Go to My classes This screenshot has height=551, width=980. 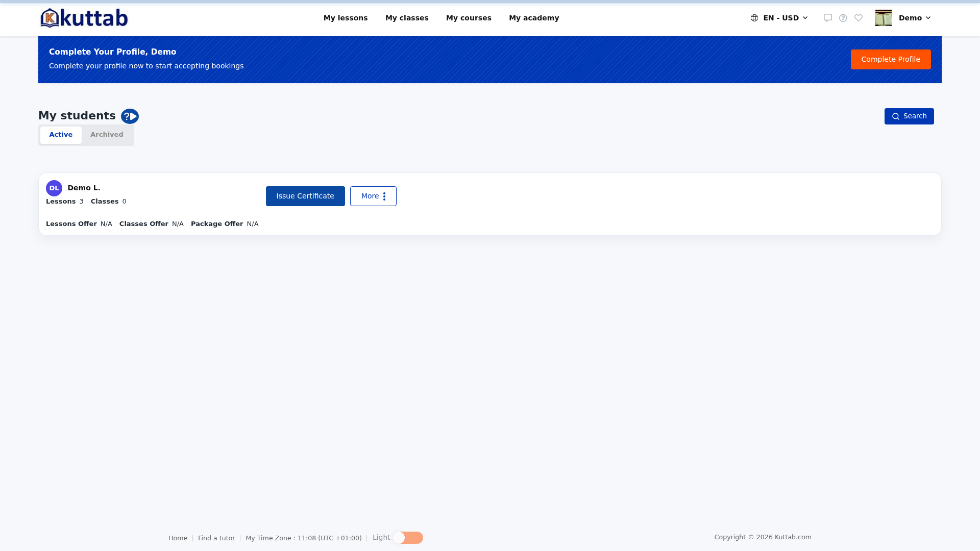407,18
